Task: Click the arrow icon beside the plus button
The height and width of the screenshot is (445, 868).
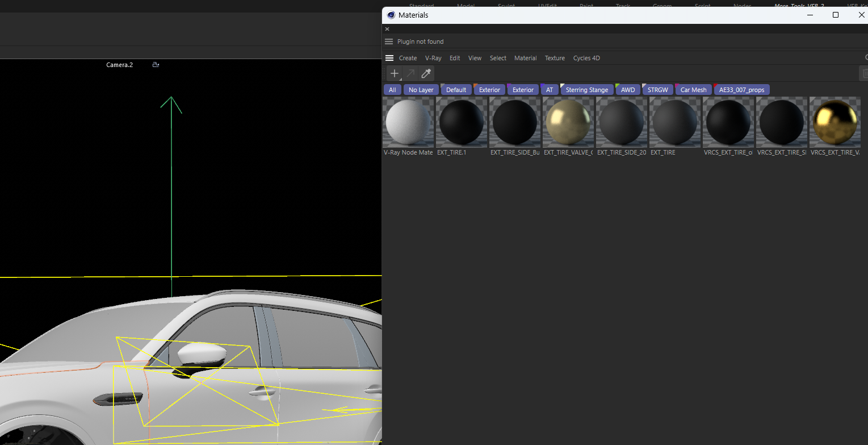Action: [410, 73]
